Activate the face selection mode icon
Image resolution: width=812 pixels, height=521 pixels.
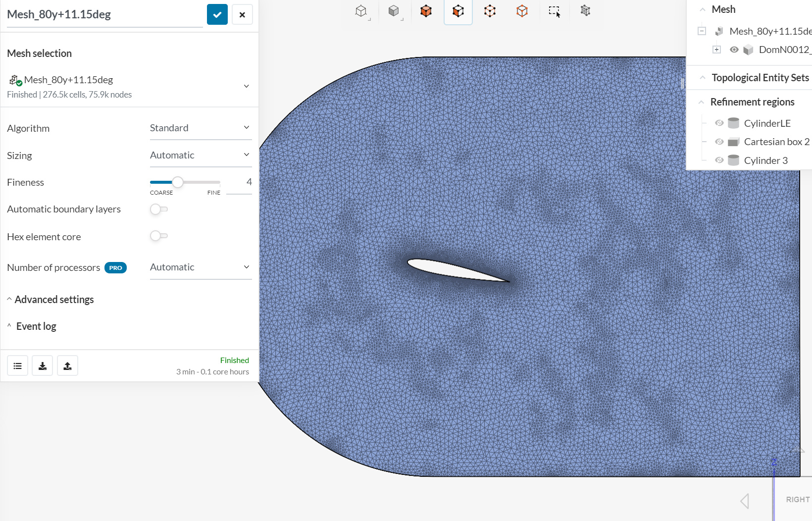click(458, 11)
